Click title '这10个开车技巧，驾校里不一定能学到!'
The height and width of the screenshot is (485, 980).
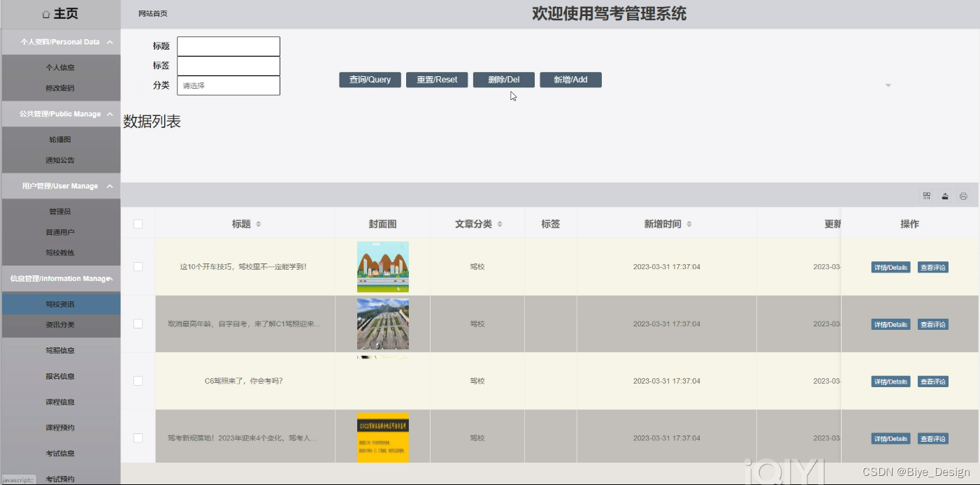coord(243,267)
